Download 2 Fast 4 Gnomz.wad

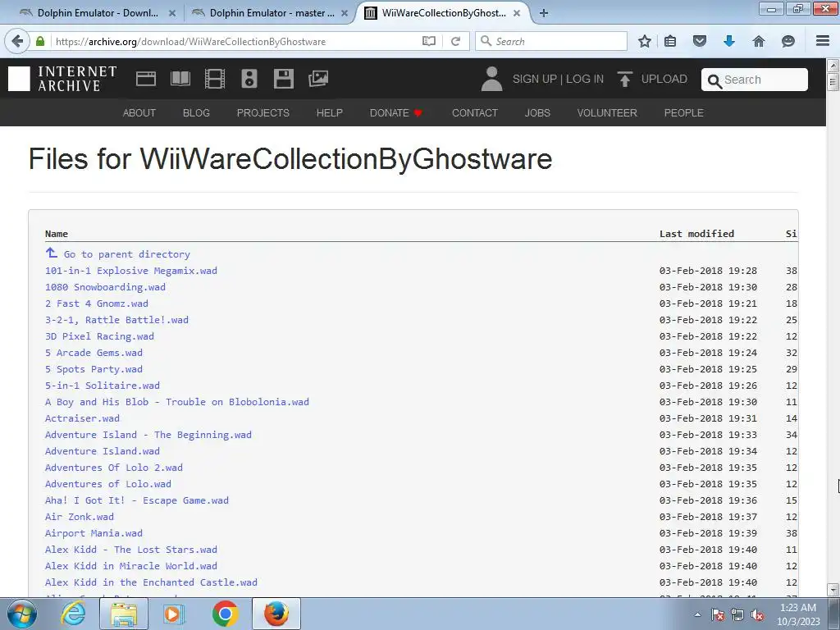97,304
